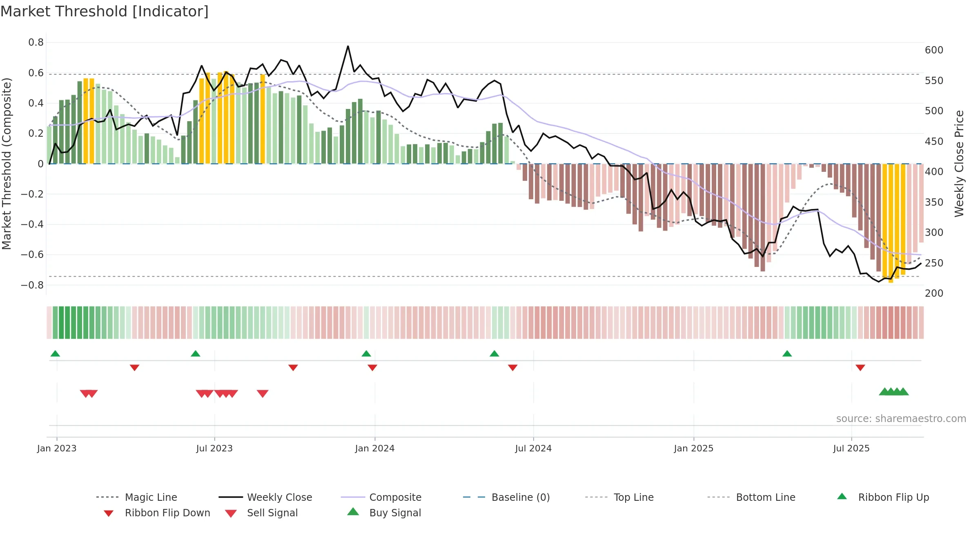The height and width of the screenshot is (551, 980).
Task: Click the Ribbon Flip Up marker in spring 2025
Action: point(787,353)
